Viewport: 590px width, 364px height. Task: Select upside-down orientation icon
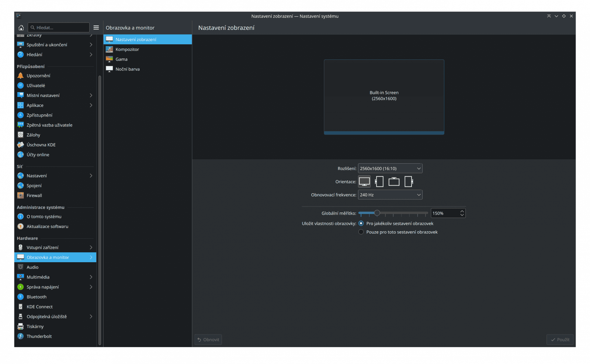coord(394,181)
